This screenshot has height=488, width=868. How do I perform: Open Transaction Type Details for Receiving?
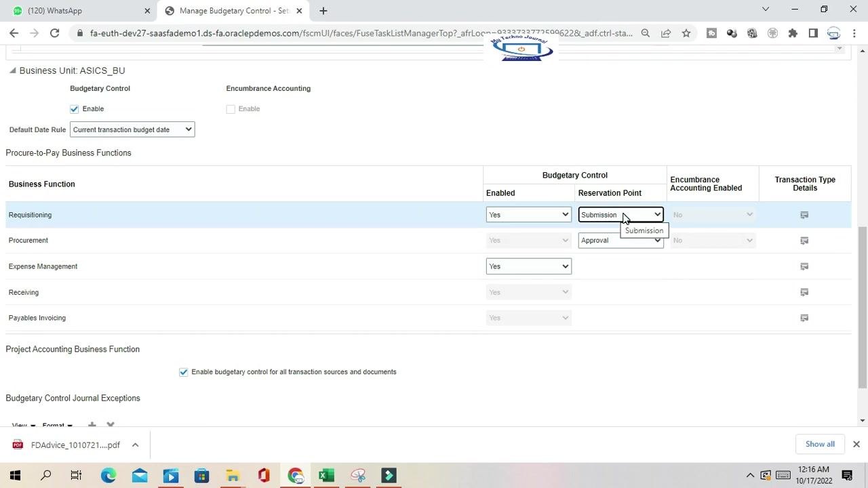[x=804, y=292]
